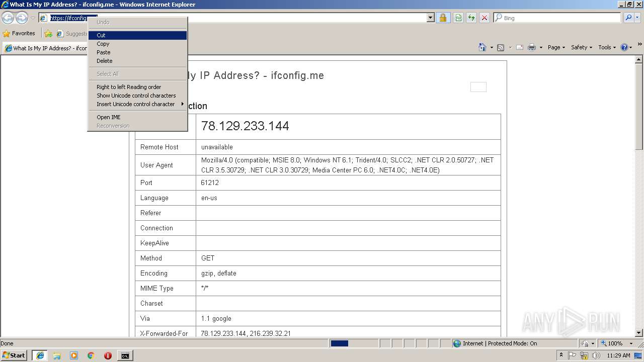The height and width of the screenshot is (362, 644).
Task: Open the Windows Media Player taskbar icon
Action: [74, 355]
